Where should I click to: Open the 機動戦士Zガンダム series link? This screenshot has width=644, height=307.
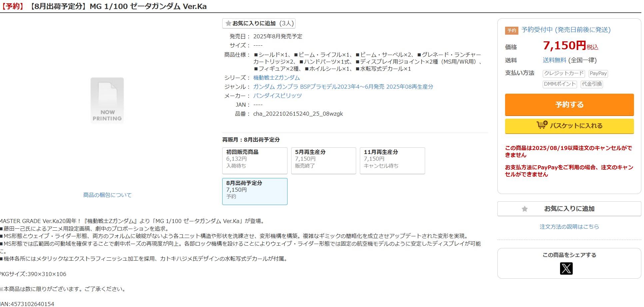tap(276, 77)
